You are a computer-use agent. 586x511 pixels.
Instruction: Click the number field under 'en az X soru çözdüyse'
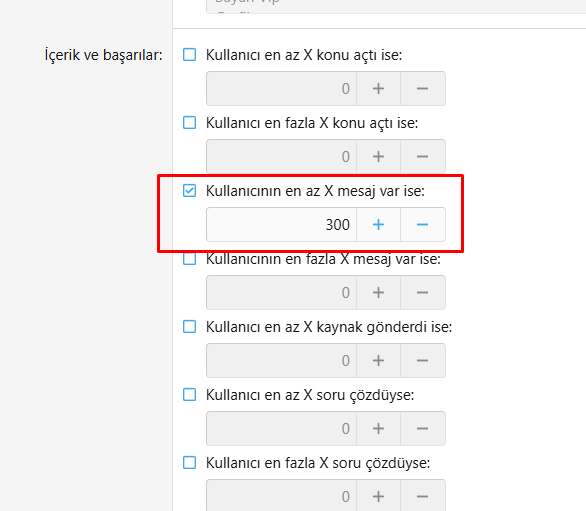[281, 429]
